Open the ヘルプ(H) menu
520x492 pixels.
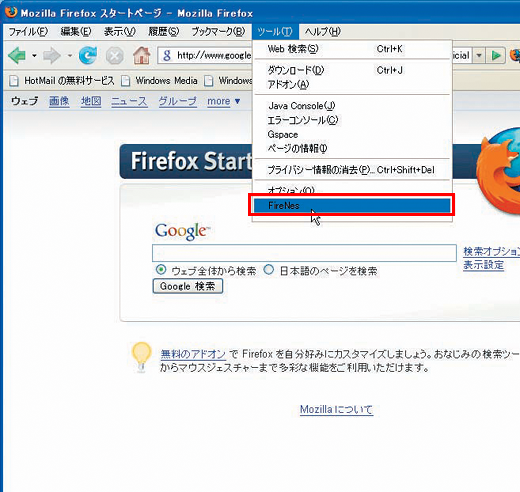point(323,32)
